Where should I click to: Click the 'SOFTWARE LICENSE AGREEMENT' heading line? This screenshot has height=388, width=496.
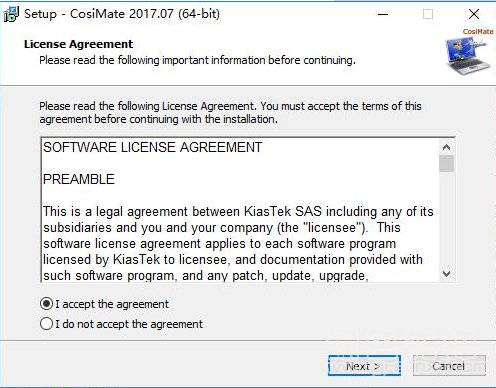click(153, 147)
